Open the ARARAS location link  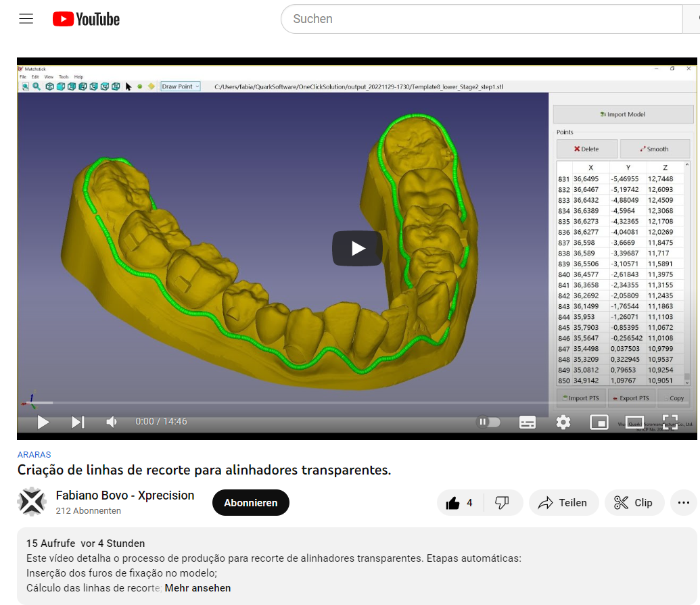coord(34,455)
